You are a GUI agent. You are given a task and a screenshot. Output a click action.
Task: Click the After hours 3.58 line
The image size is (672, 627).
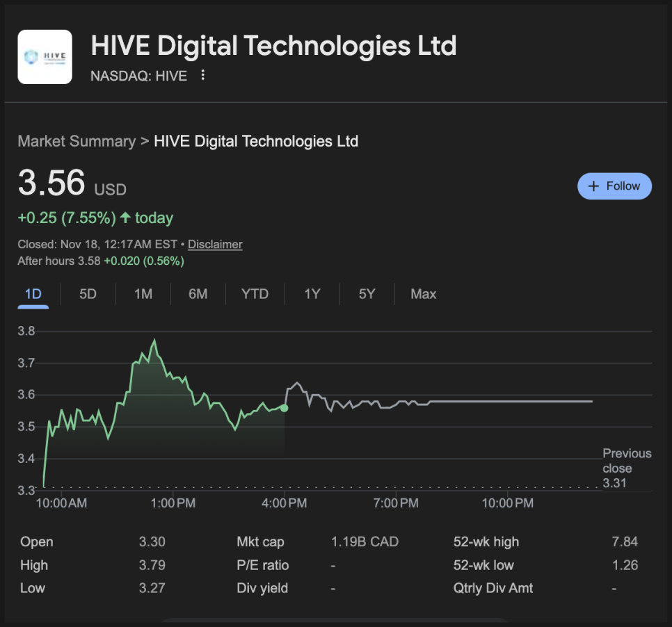101,261
